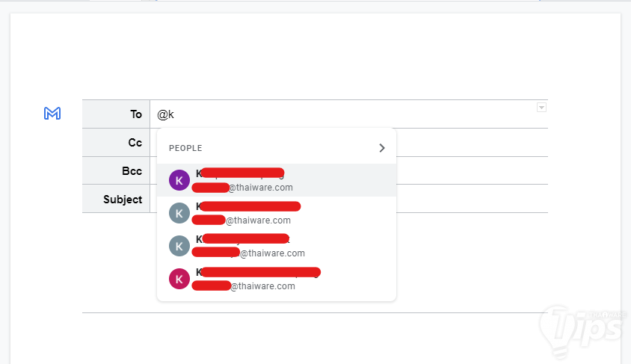Click the Cc label cell
This screenshot has width=631, height=364.
click(x=117, y=143)
